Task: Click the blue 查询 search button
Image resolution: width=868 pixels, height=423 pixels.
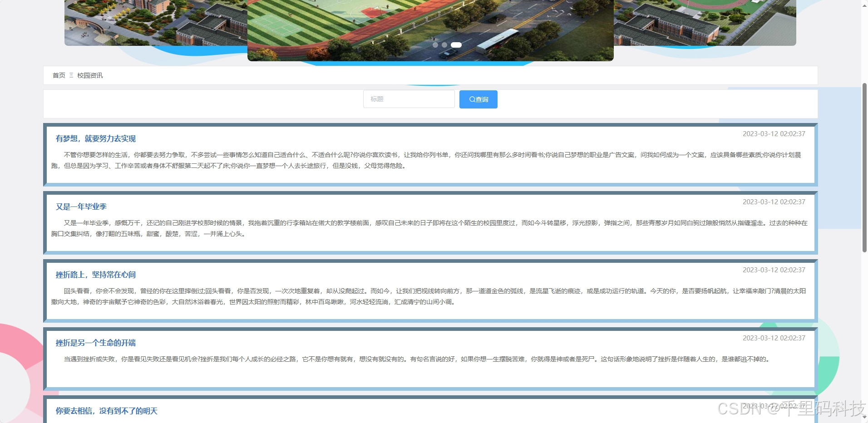Action: pyautogui.click(x=478, y=99)
